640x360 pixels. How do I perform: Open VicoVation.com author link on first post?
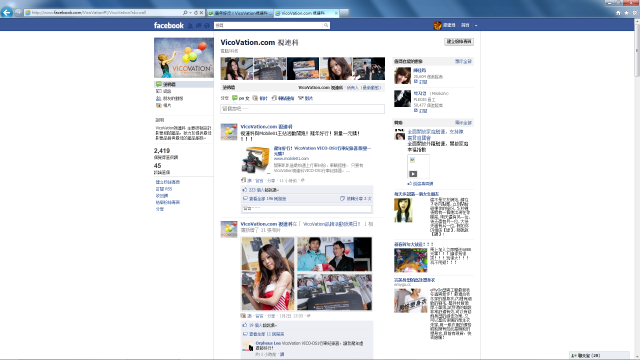click(x=267, y=127)
